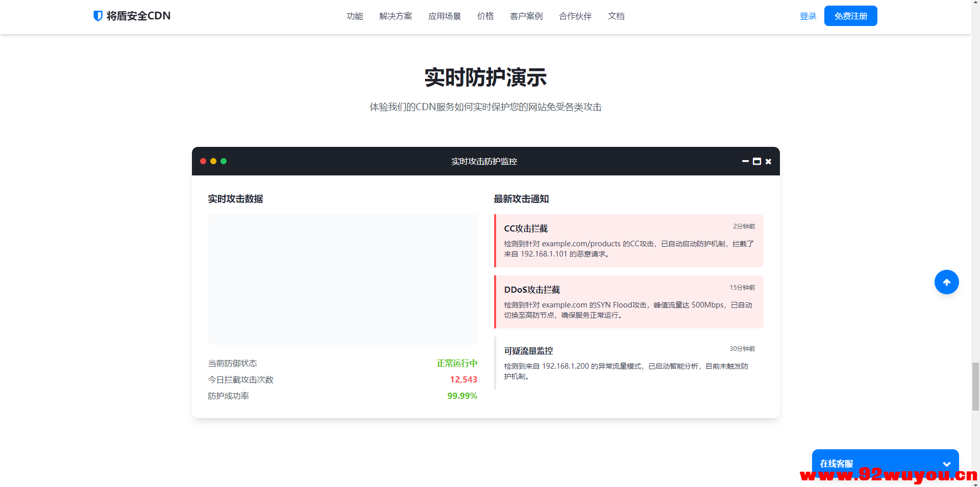Minimize the 实时攻击防护监控 demo window
Viewport: 980px width, 487px height.
(x=745, y=161)
